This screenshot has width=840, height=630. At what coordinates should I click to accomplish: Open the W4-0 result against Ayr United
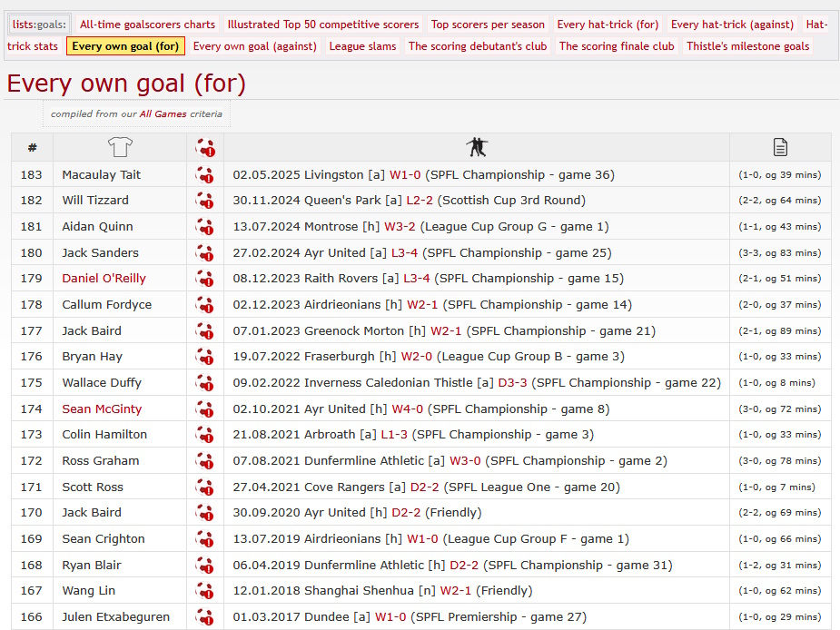[x=407, y=409]
